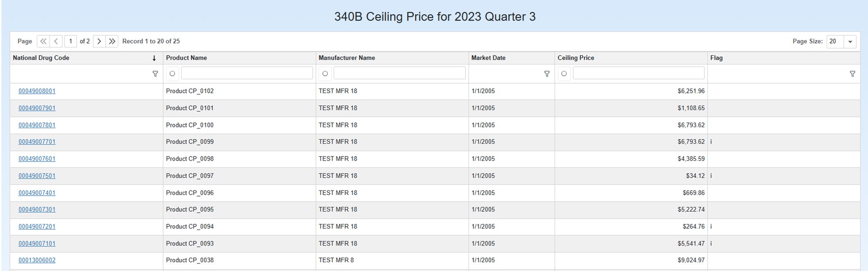This screenshot has height=271, width=868.
Task: Open the Market Date filter icon
Action: click(547, 74)
